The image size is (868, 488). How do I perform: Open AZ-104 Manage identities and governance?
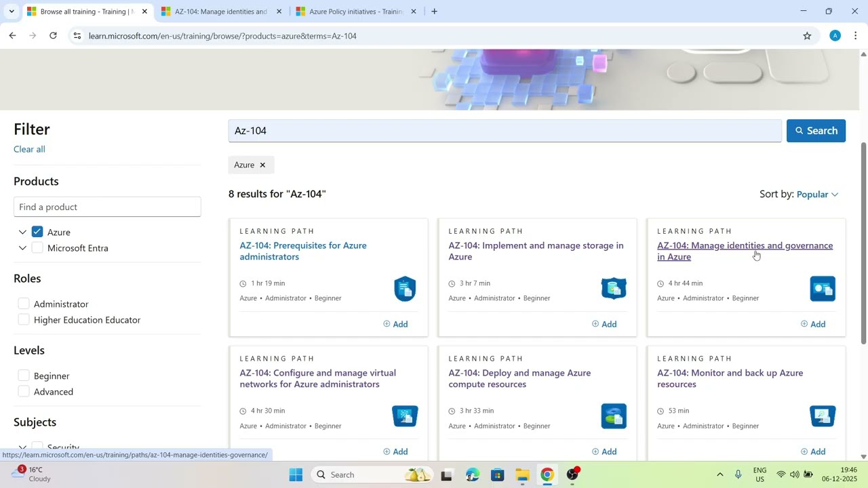click(745, 251)
